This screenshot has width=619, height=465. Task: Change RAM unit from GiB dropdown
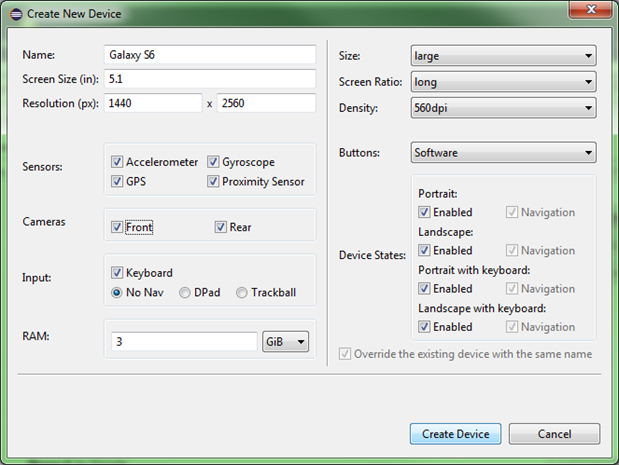(x=285, y=341)
